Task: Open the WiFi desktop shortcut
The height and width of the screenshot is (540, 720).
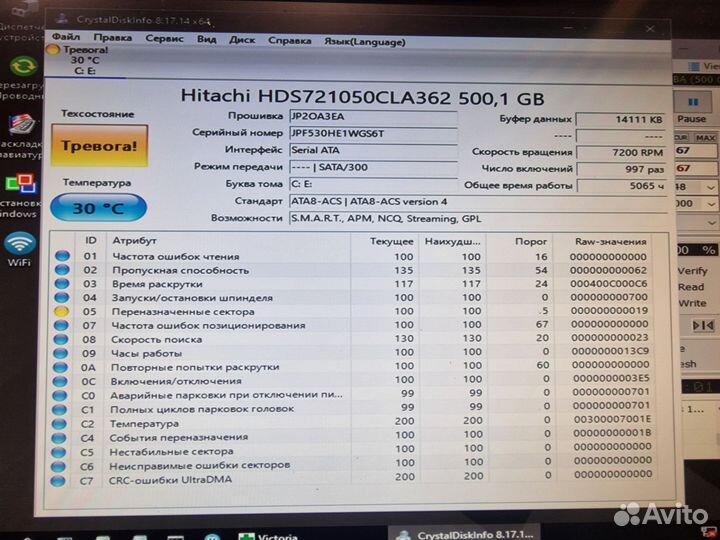Action: [x=20, y=249]
